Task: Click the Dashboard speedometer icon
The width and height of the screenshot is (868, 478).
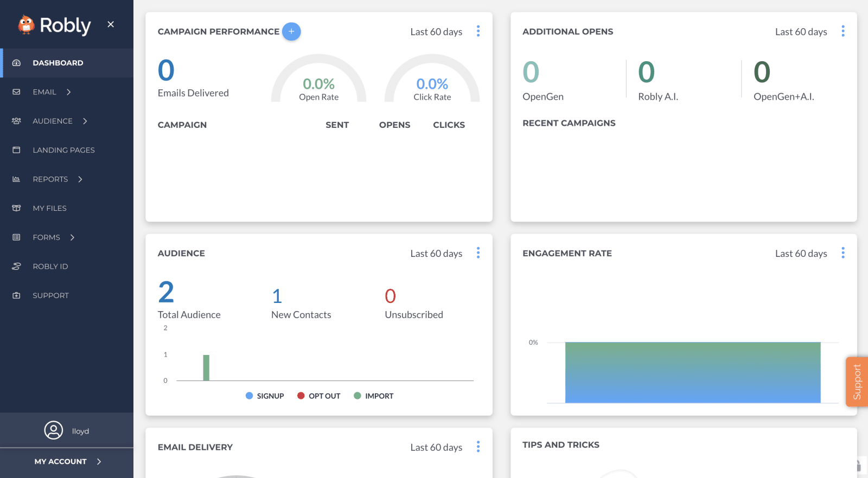Action: (16, 63)
